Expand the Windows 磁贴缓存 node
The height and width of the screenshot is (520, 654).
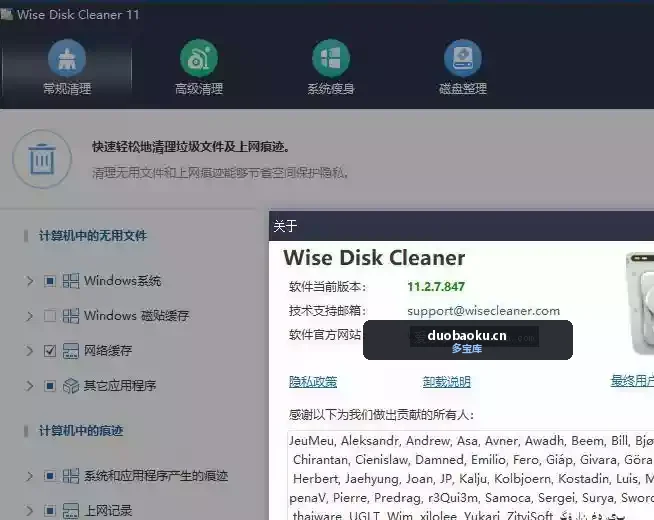point(29,316)
